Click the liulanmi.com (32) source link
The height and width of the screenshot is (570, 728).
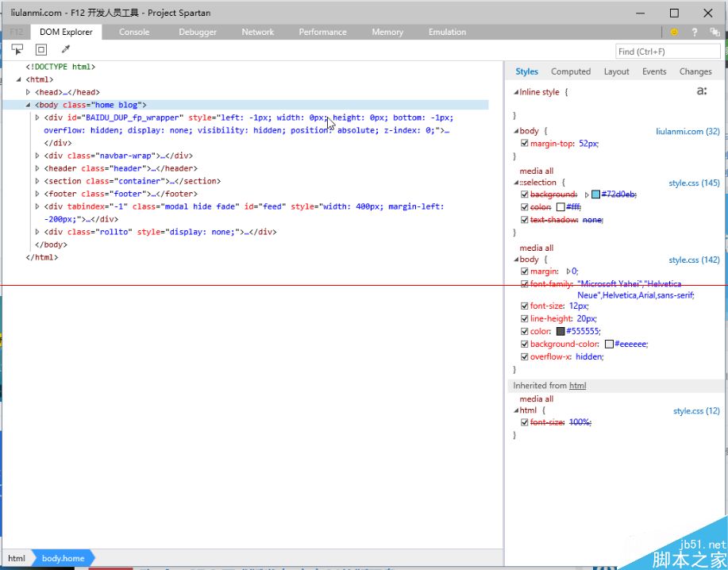[x=688, y=131]
